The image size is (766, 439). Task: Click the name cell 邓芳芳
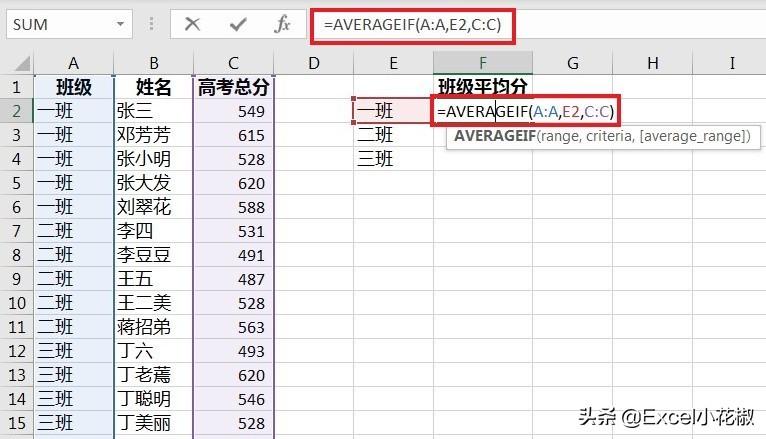pyautogui.click(x=153, y=135)
